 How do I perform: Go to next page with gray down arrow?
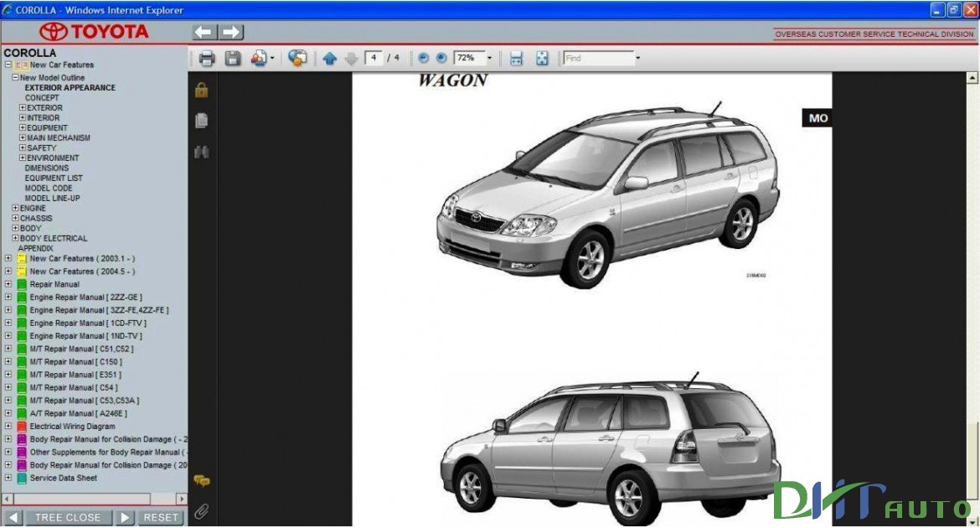351,59
